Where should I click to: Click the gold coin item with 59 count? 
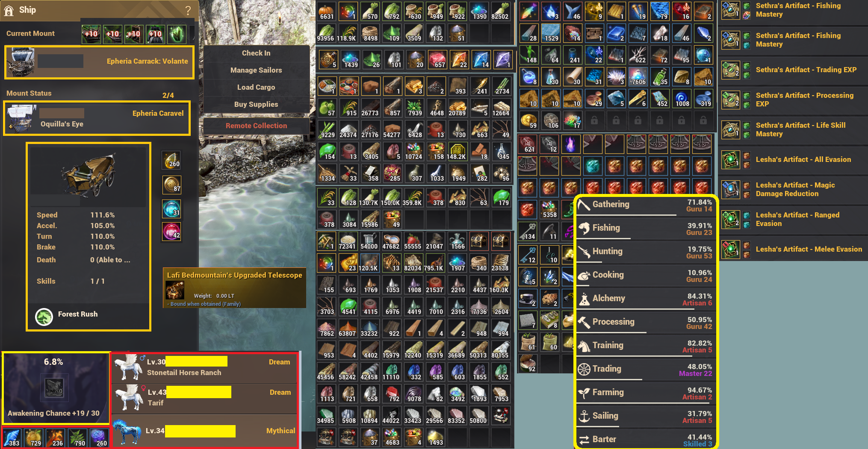[529, 120]
